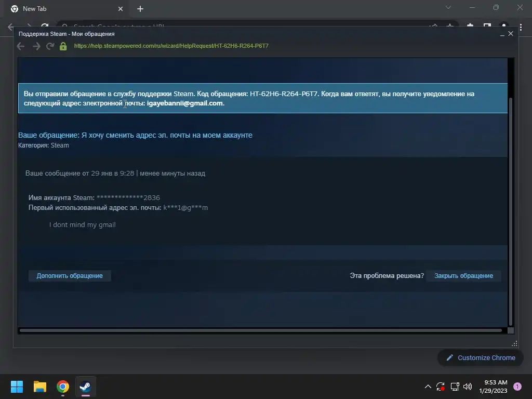Open the Windows Start menu
Viewport: 532px width, 399px height.
click(x=17, y=387)
